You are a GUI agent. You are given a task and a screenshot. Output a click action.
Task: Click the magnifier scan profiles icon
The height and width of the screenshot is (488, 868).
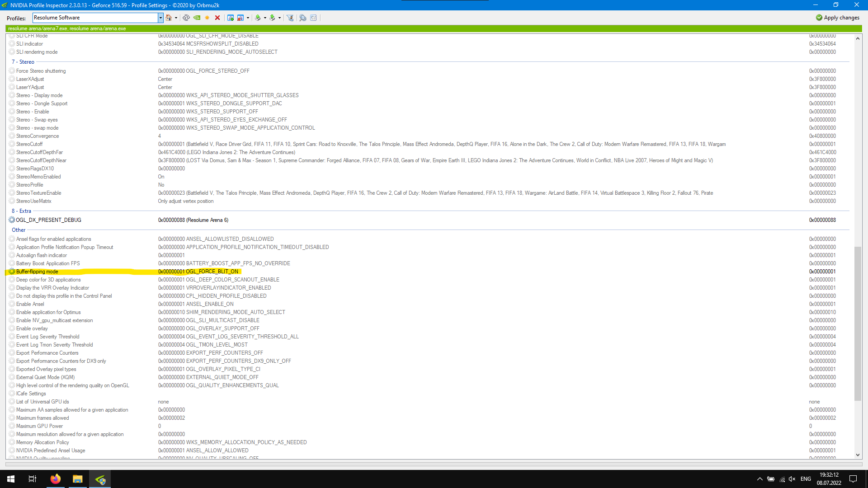(303, 18)
